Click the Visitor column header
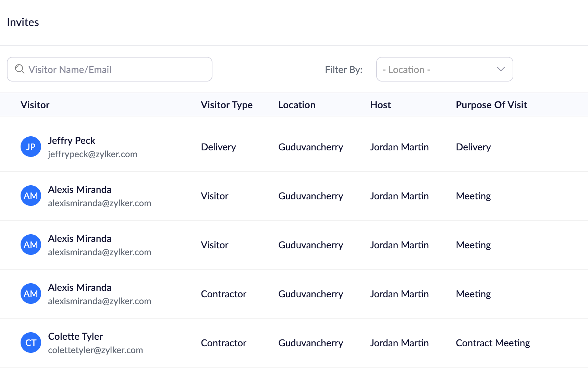This screenshot has height=385, width=588. (35, 105)
